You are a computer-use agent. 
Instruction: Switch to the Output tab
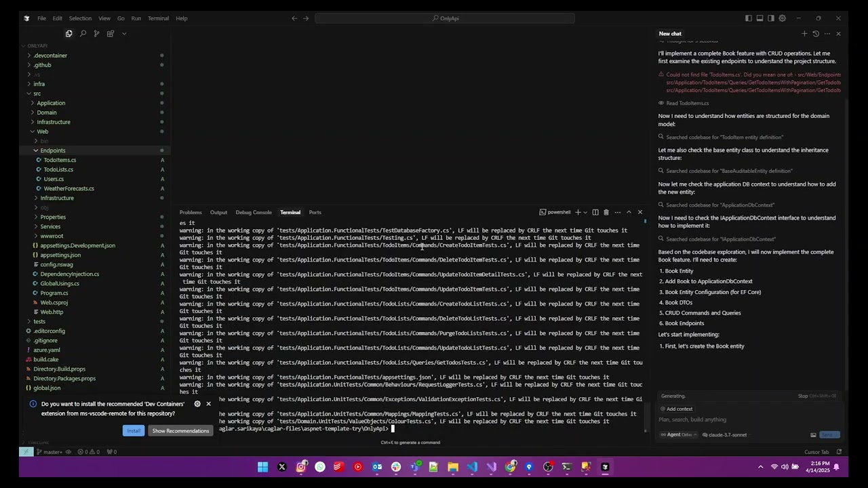[218, 212]
